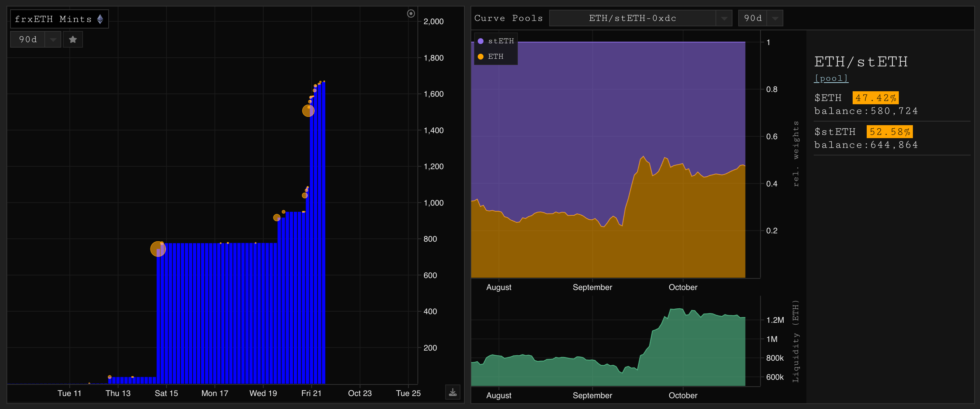This screenshot has height=409, width=980.
Task: Click the target icon atop mints chart
Action: point(411,14)
